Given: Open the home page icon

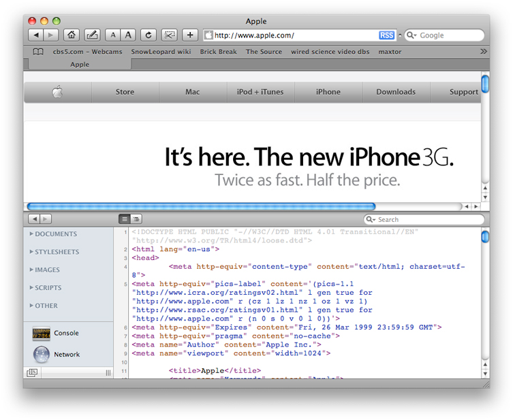Looking at the screenshot, I should click(72, 35).
